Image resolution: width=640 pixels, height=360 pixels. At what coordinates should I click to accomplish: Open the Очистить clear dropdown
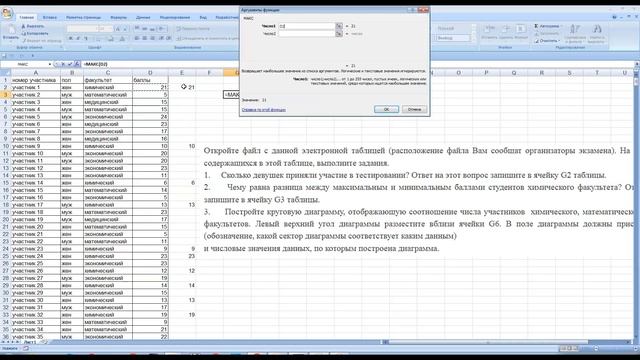(x=547, y=41)
